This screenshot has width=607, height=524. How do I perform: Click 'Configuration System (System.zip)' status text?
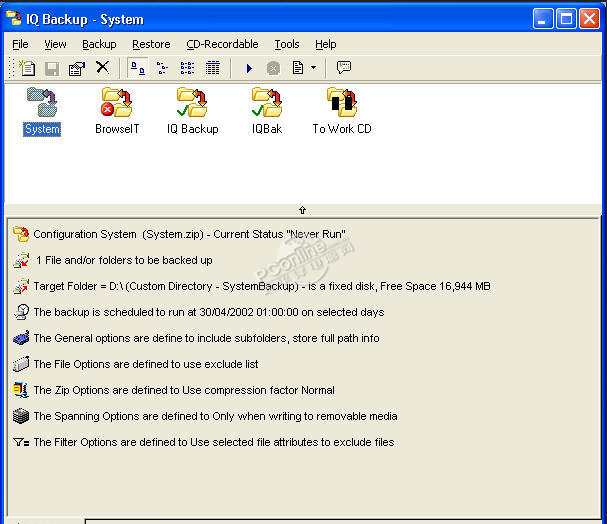[189, 235]
